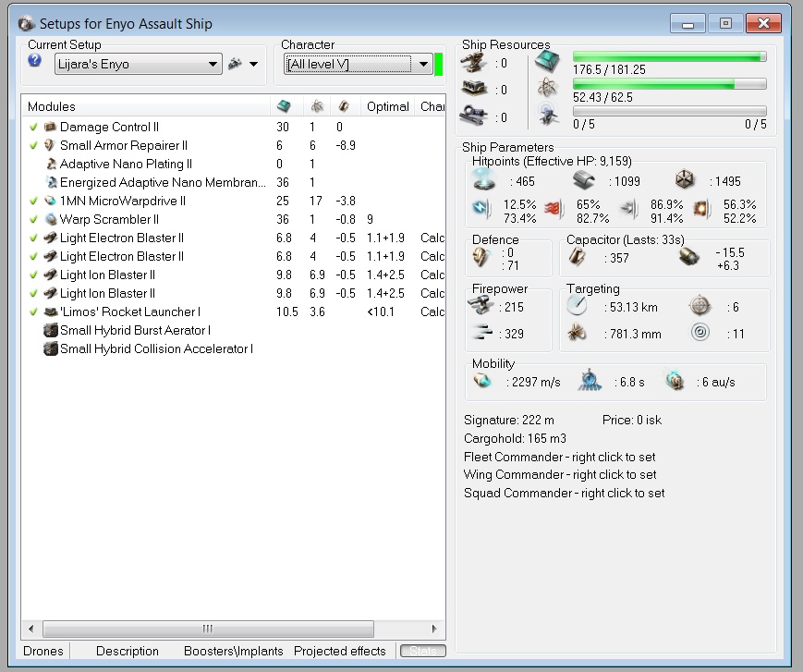Image resolution: width=803 pixels, height=672 pixels.
Task: Click the sensor strength icon showing 11
Action: point(700,333)
